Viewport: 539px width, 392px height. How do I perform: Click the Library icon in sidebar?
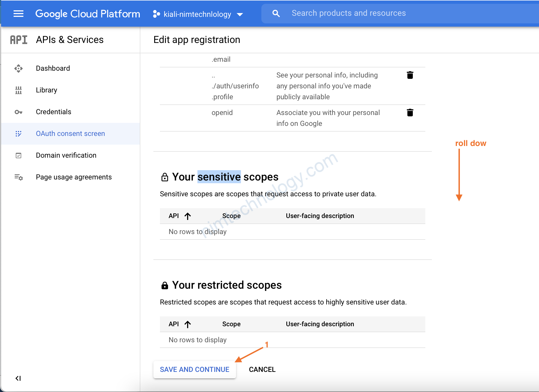[18, 90]
